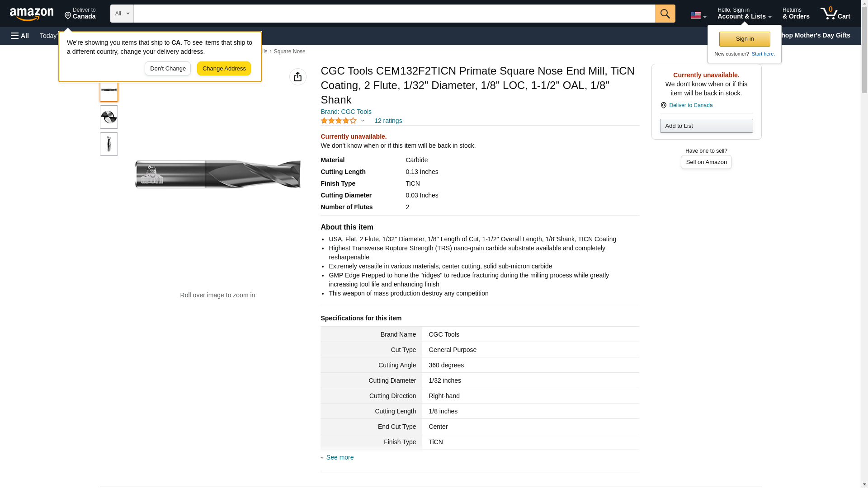The height and width of the screenshot is (488, 868).
Task: Open Account & Lists dropdown
Action: click(744, 14)
